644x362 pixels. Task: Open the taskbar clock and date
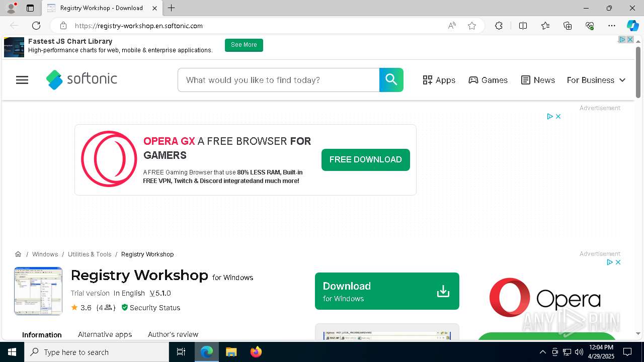click(x=601, y=352)
